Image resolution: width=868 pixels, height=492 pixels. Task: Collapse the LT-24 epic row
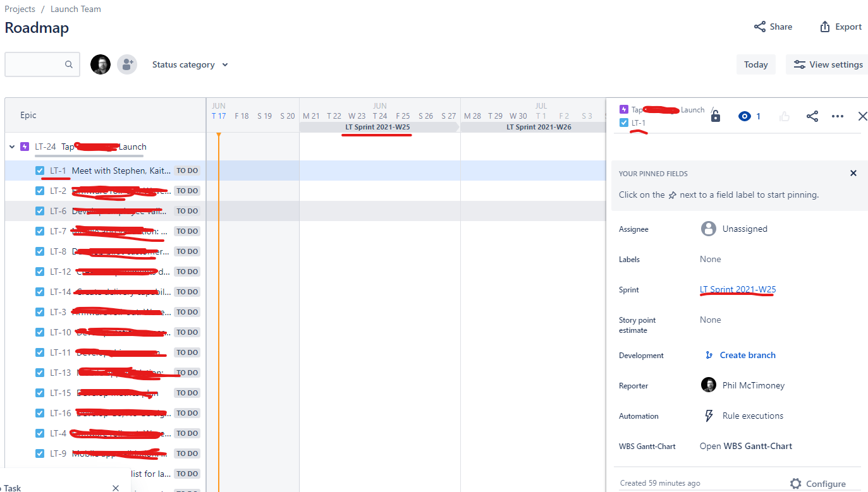[x=11, y=147]
